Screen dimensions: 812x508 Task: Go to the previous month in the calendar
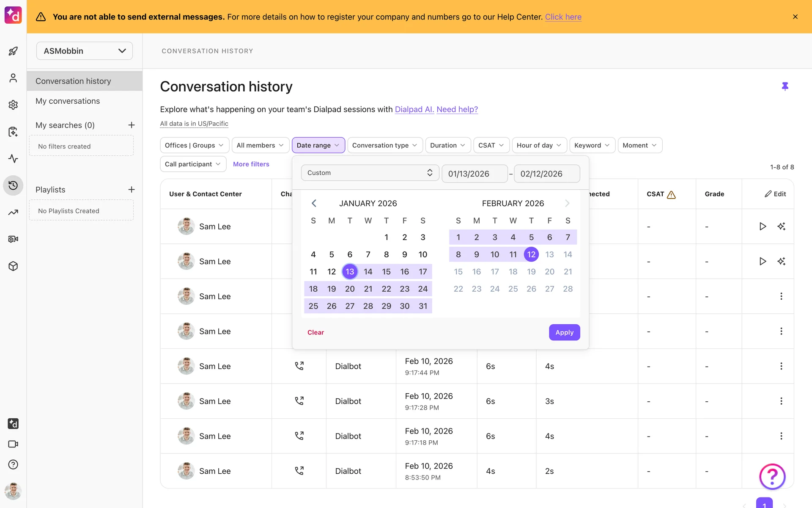tap(314, 203)
